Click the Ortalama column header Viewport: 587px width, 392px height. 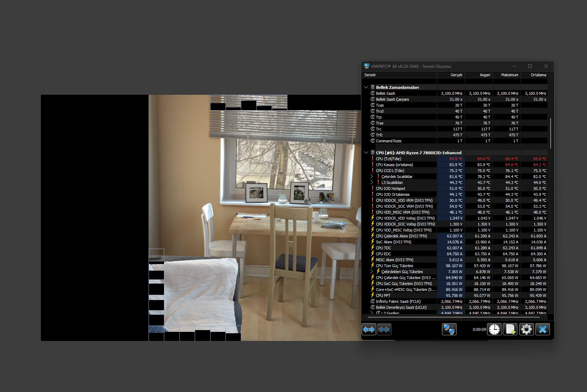(x=534, y=75)
